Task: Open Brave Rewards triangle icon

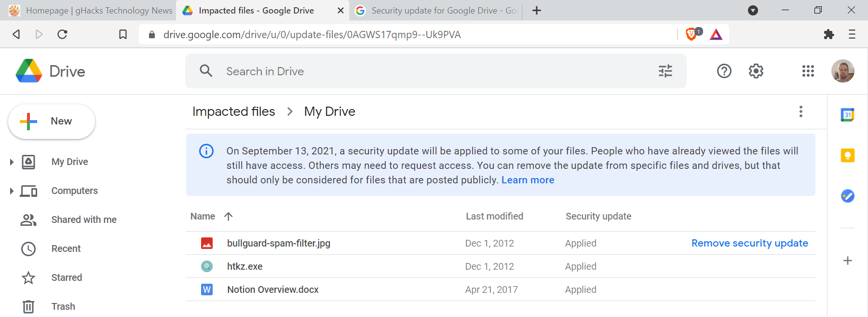Action: coord(716,34)
